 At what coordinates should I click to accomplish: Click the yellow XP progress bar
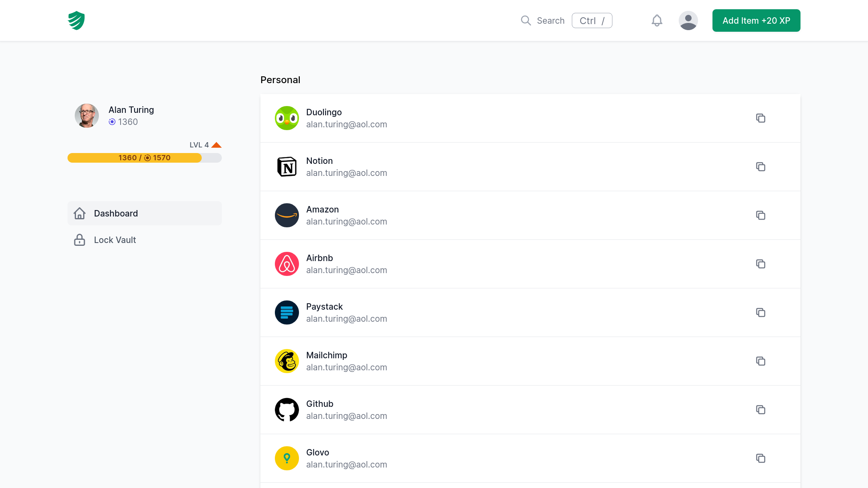(145, 158)
